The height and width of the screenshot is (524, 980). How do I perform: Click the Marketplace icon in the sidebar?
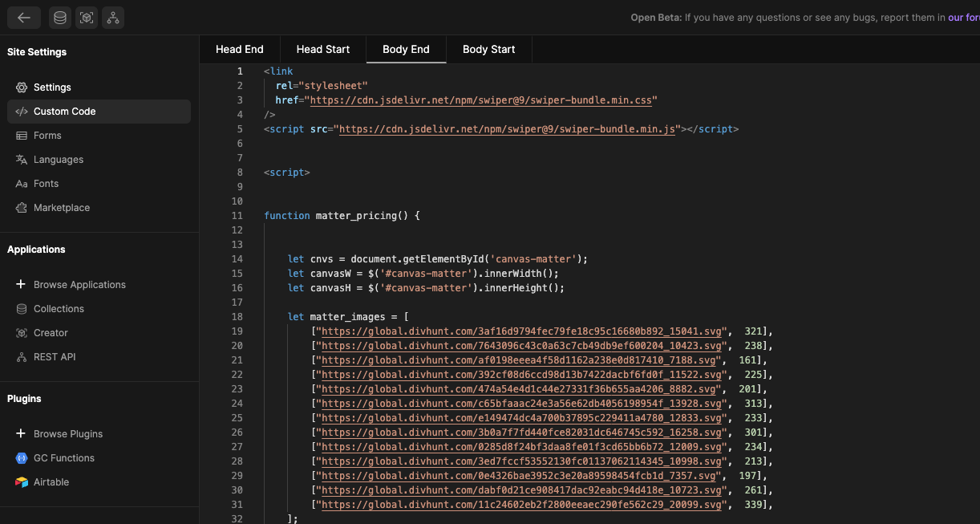(22, 208)
